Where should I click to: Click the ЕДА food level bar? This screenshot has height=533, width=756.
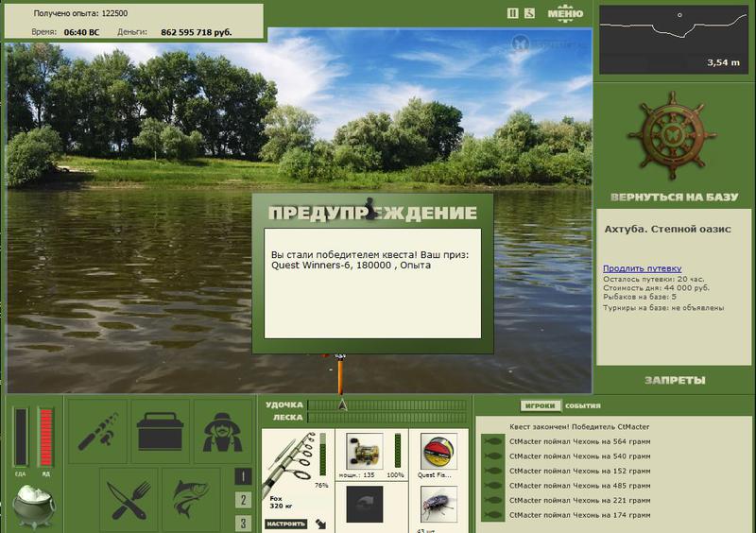point(21,437)
